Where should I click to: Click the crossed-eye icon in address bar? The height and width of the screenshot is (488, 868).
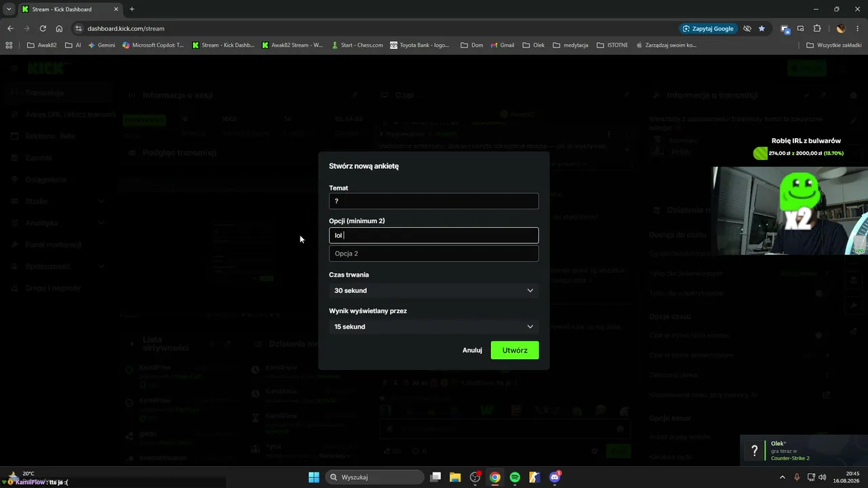[747, 28]
